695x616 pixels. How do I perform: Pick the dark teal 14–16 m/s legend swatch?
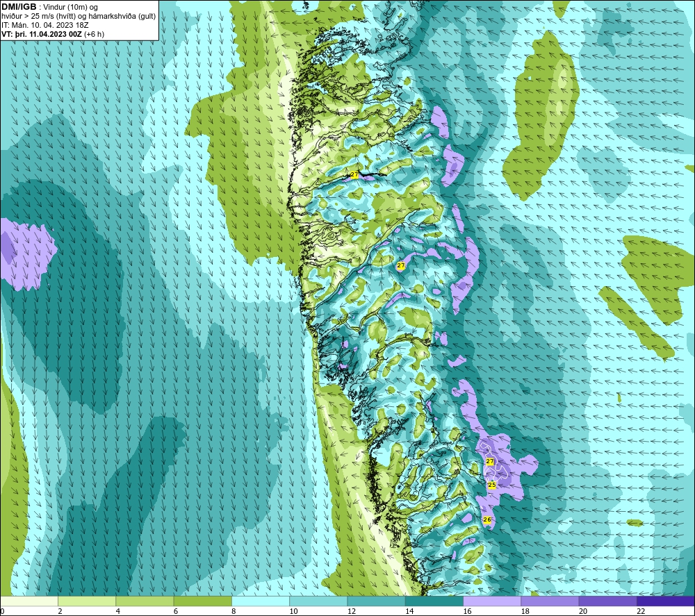(434, 601)
